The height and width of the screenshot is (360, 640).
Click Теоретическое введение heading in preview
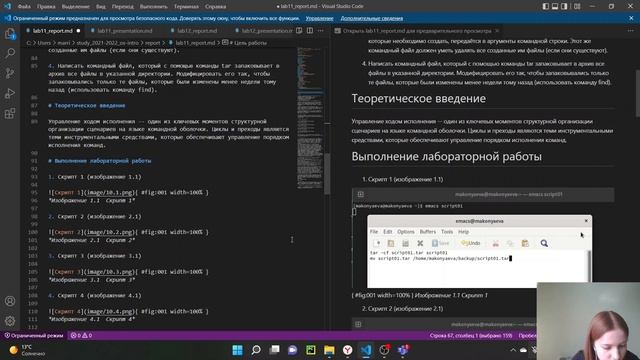coord(419,98)
